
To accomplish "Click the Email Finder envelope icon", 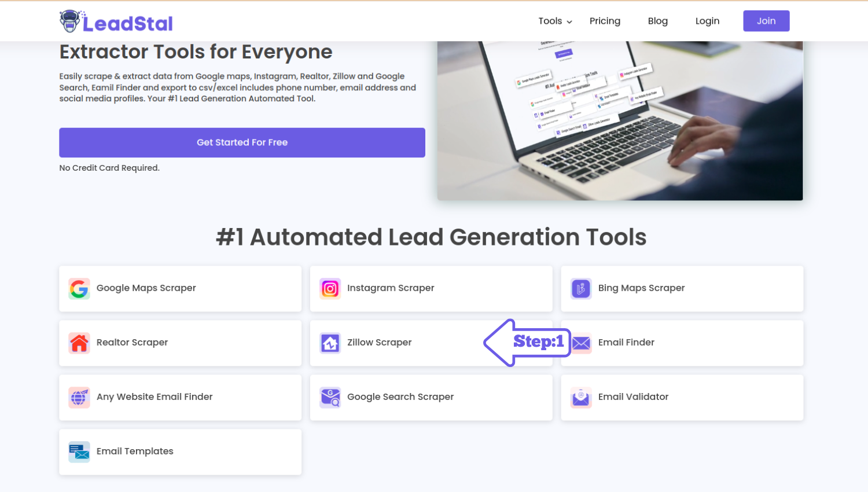I will [x=582, y=343].
